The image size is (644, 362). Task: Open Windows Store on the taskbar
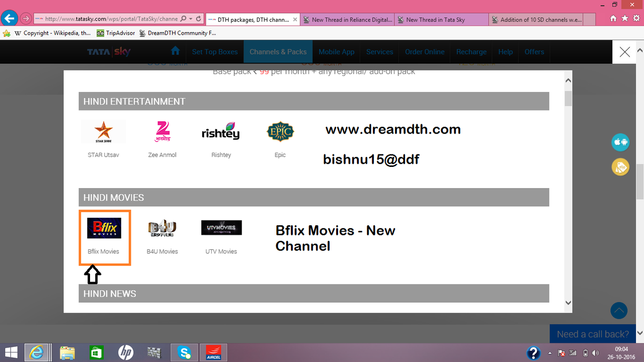[x=96, y=353]
